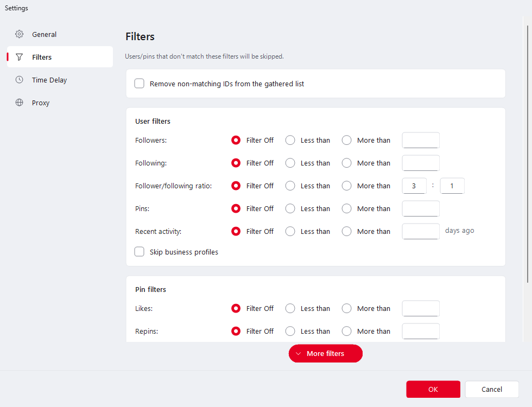Expand the More filters button
Image resolution: width=532 pixels, height=407 pixels.
point(325,353)
